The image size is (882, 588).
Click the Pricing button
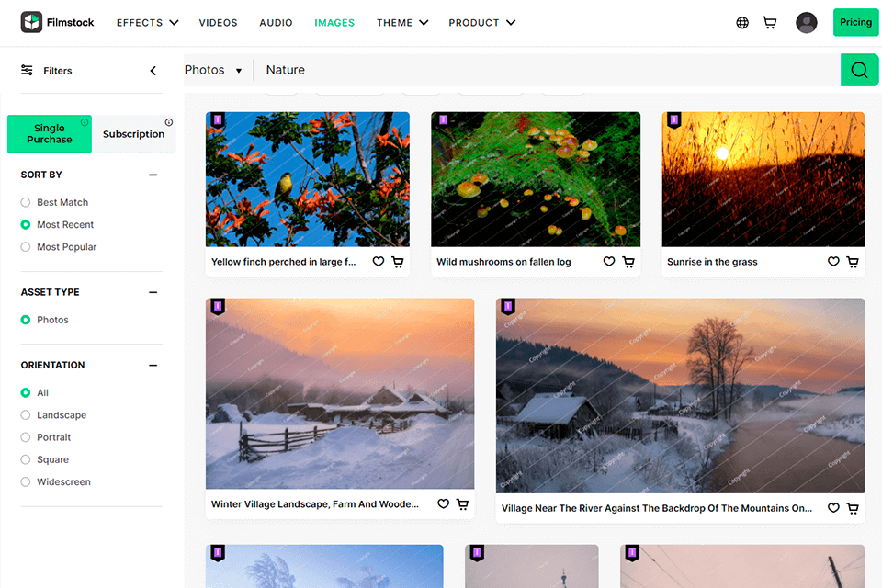855,22
